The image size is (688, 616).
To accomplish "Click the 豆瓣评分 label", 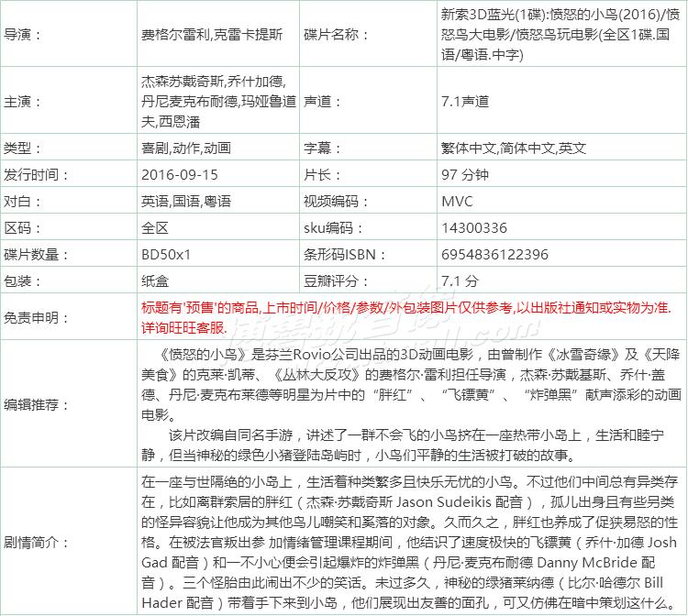I will pyautogui.click(x=336, y=281).
